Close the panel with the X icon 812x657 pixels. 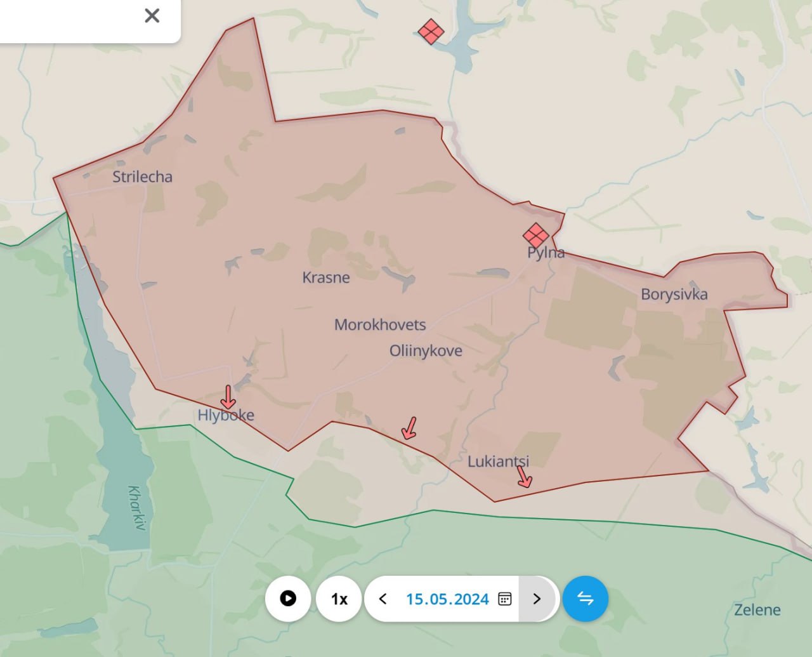[x=152, y=16]
